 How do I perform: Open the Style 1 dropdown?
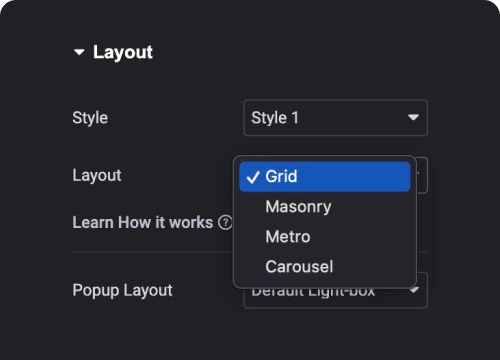click(x=336, y=118)
